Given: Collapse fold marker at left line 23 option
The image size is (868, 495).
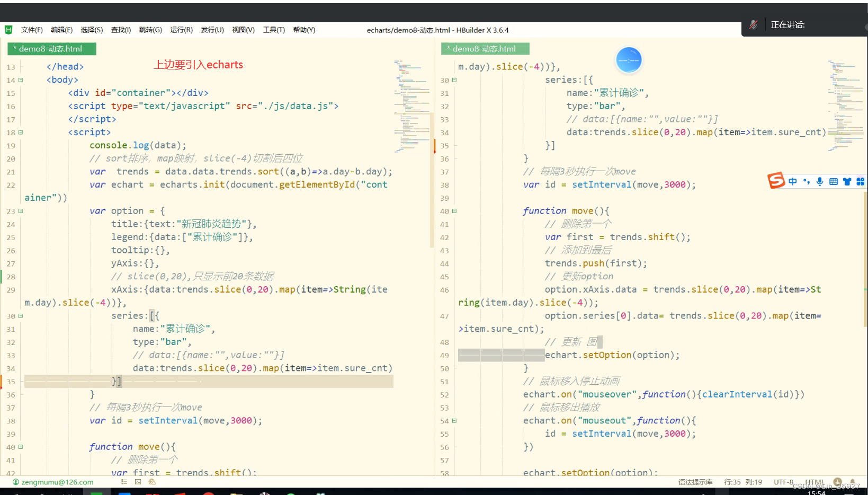Looking at the screenshot, I should (21, 211).
